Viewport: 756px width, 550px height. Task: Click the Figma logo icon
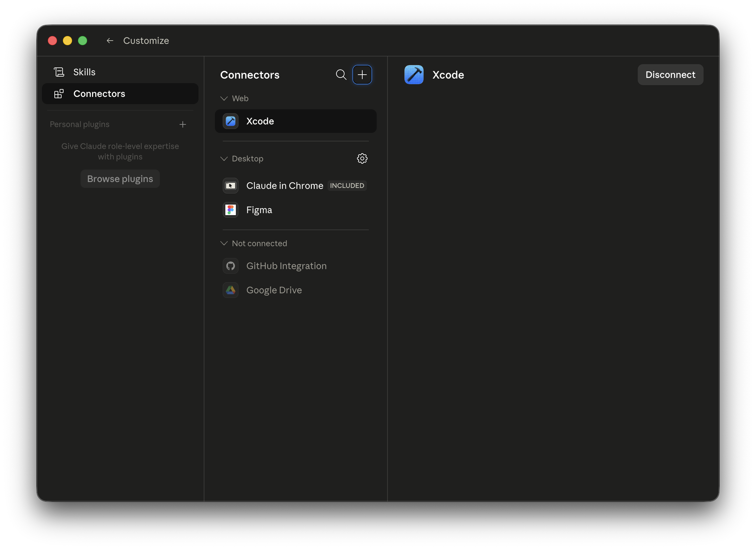click(231, 210)
